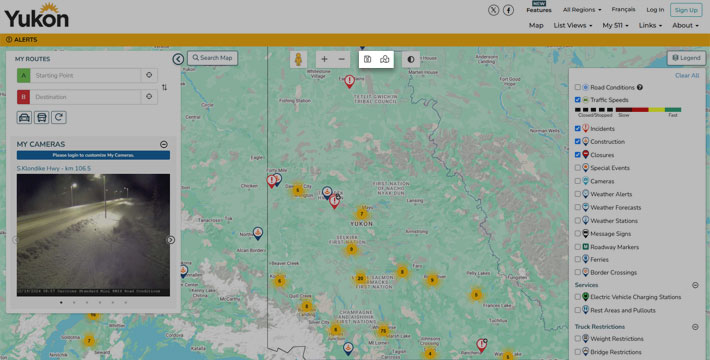This screenshot has width=710, height=360.
Task: Click the Street View pegman icon
Action: tap(298, 59)
